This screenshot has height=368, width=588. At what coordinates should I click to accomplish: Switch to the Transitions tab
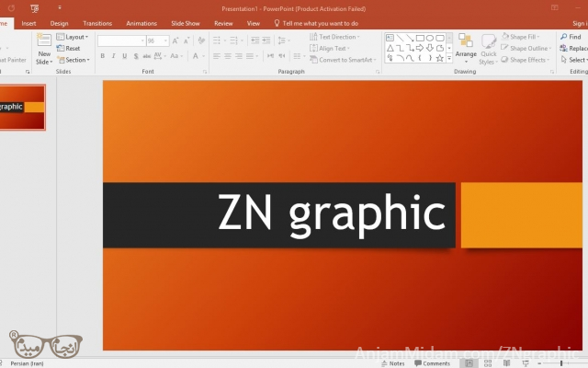pos(97,23)
